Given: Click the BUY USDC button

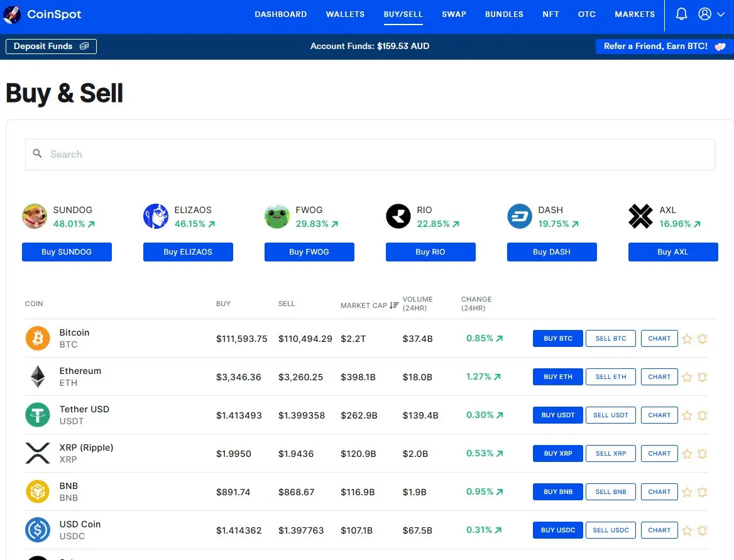Looking at the screenshot, I should [558, 530].
